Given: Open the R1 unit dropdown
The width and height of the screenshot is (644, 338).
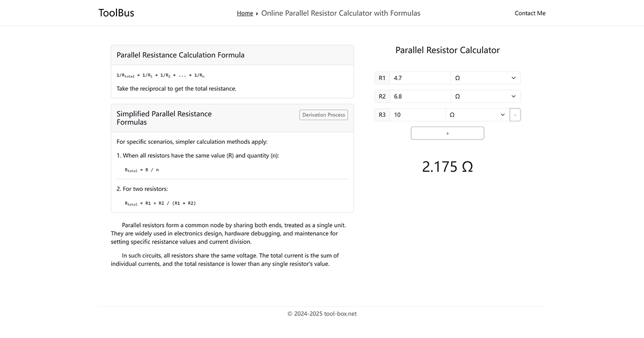Looking at the screenshot, I should (485, 78).
